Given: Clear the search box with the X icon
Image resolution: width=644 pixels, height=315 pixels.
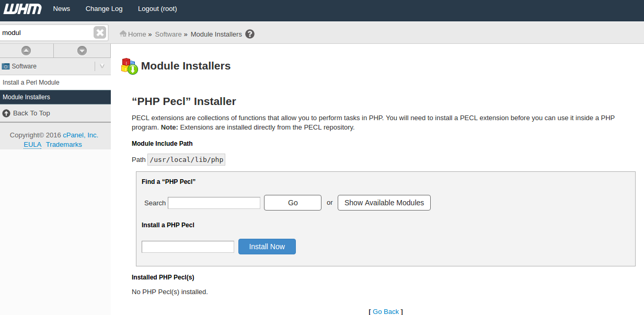Looking at the screenshot, I should coord(99,32).
